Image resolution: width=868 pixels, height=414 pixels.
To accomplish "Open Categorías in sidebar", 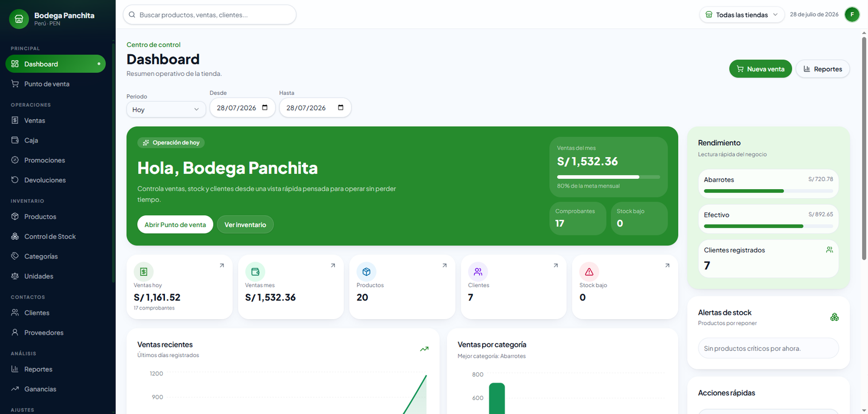I will [55, 256].
